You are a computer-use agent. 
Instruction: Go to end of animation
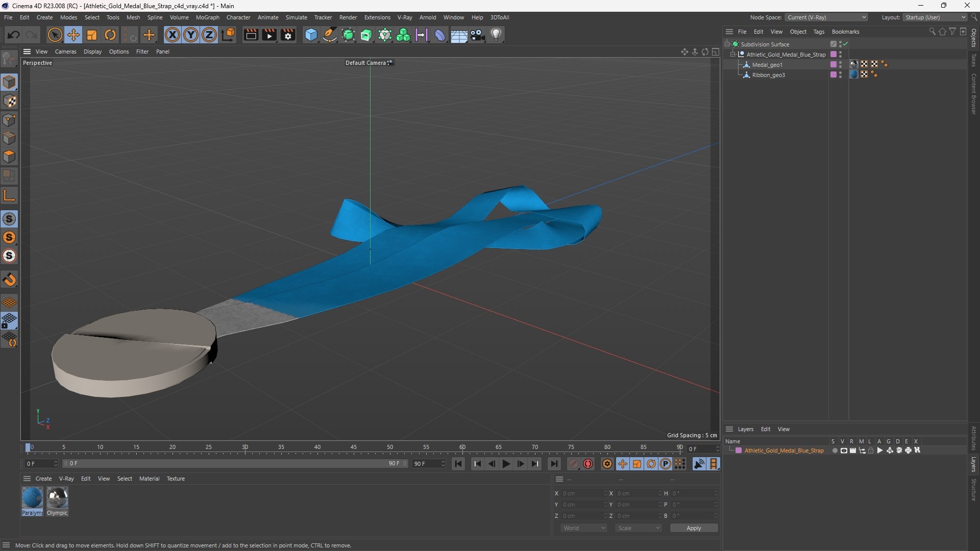[x=554, y=464]
